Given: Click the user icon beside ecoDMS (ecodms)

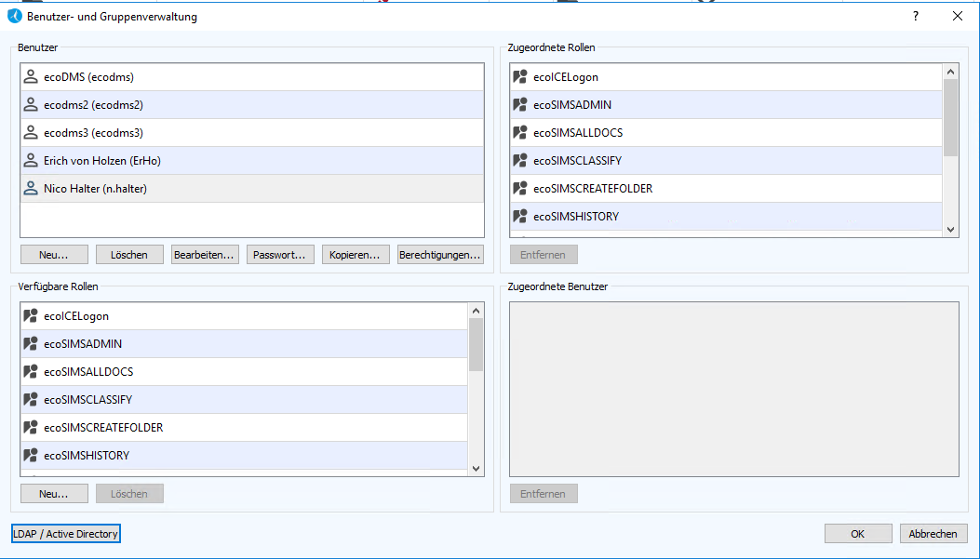Looking at the screenshot, I should [31, 77].
